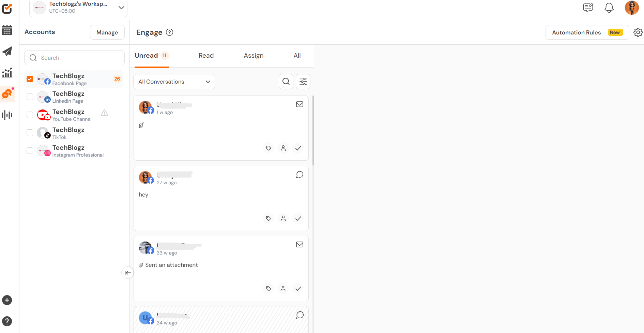
Task: Switch to the Assign tab
Action: tap(254, 55)
